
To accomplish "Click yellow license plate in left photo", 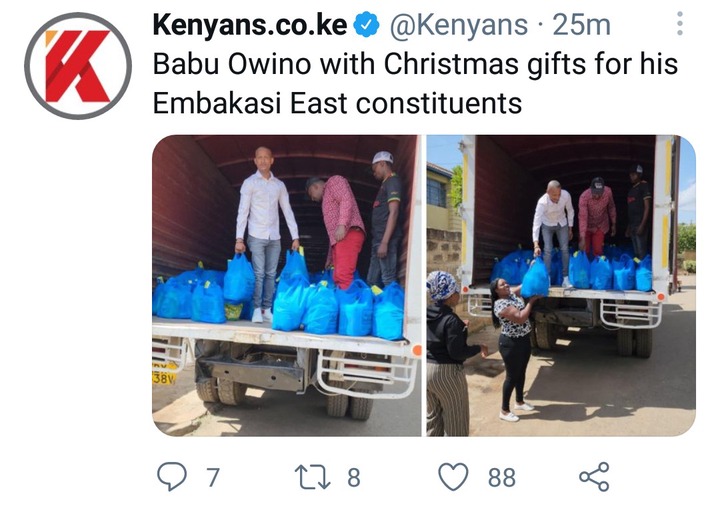I will [164, 373].
